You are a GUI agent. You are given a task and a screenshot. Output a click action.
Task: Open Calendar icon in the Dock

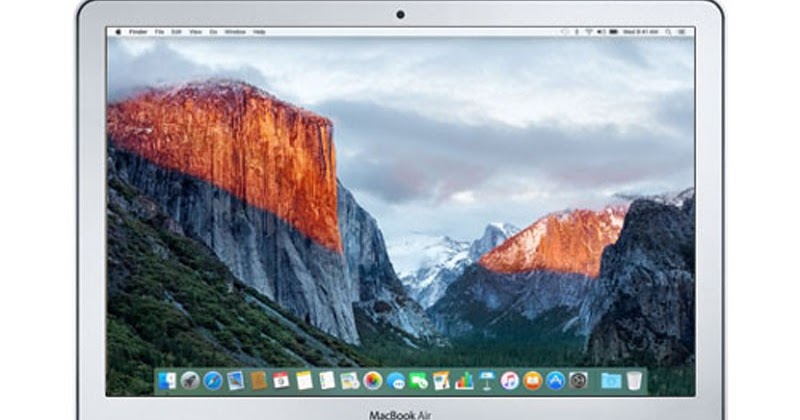(281, 381)
